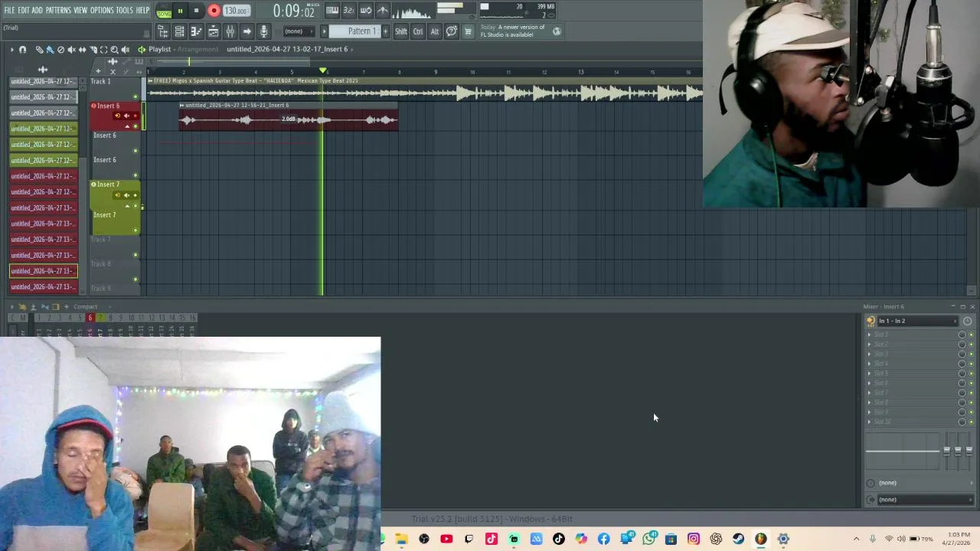This screenshot has width=980, height=551.
Task: Select the Playlist zoom tool
Action: (114, 50)
